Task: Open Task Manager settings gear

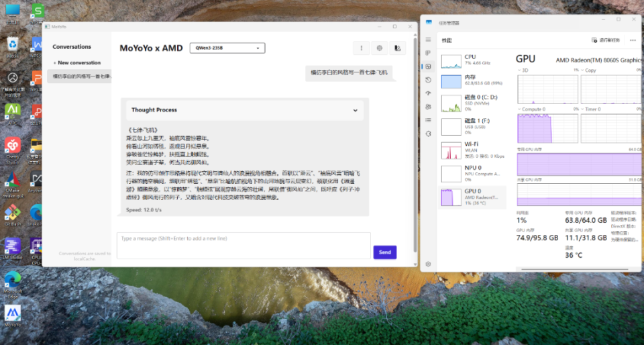Action: click(429, 264)
